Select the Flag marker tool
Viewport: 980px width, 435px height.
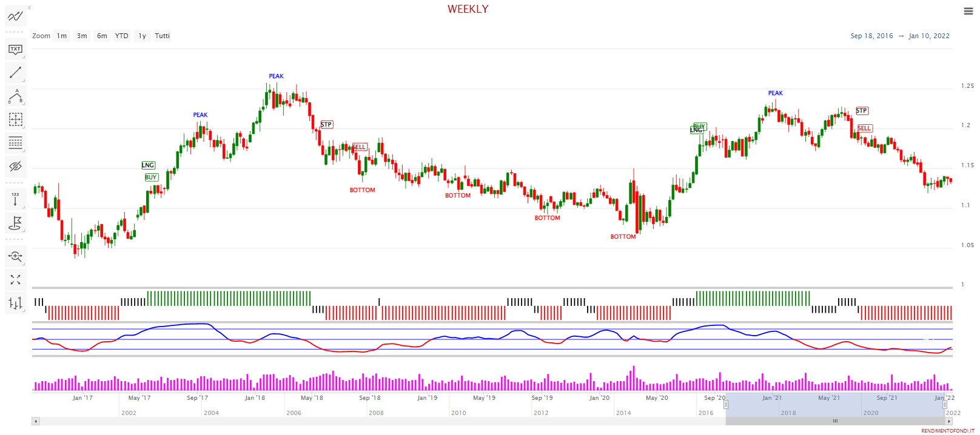15,223
